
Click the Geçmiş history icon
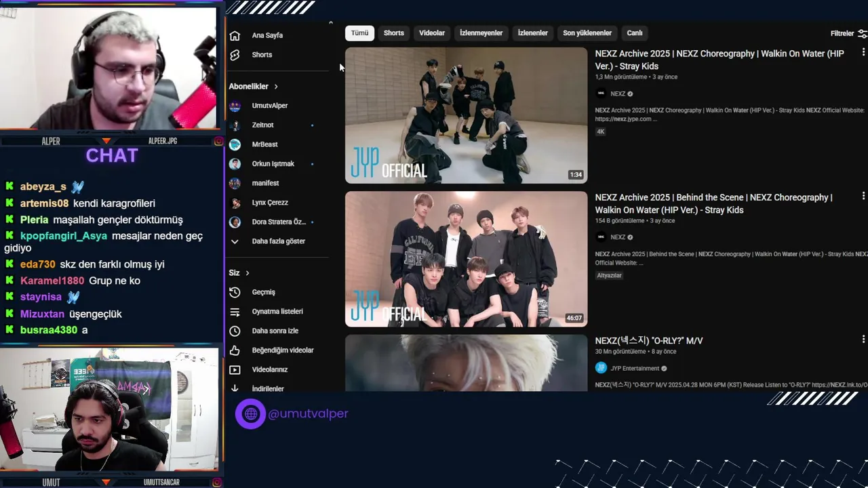235,292
